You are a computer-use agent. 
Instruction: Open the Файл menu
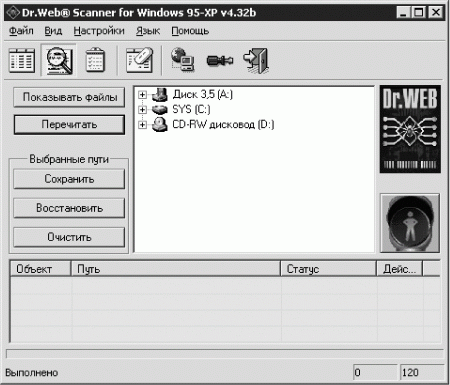pos(21,31)
